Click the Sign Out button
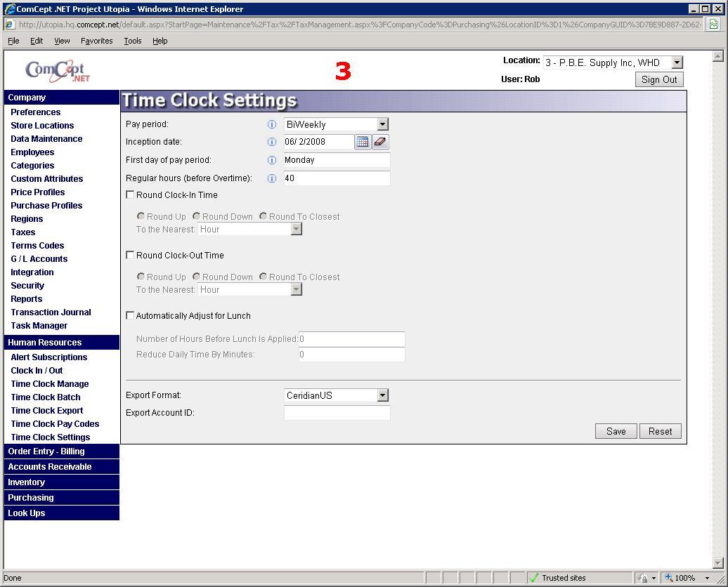This screenshot has width=728, height=587. point(659,79)
